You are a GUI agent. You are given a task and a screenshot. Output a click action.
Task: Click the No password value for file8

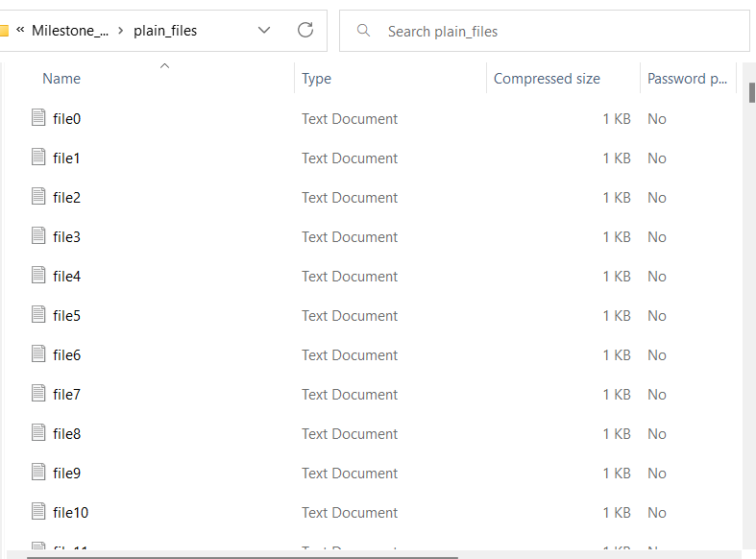(657, 434)
